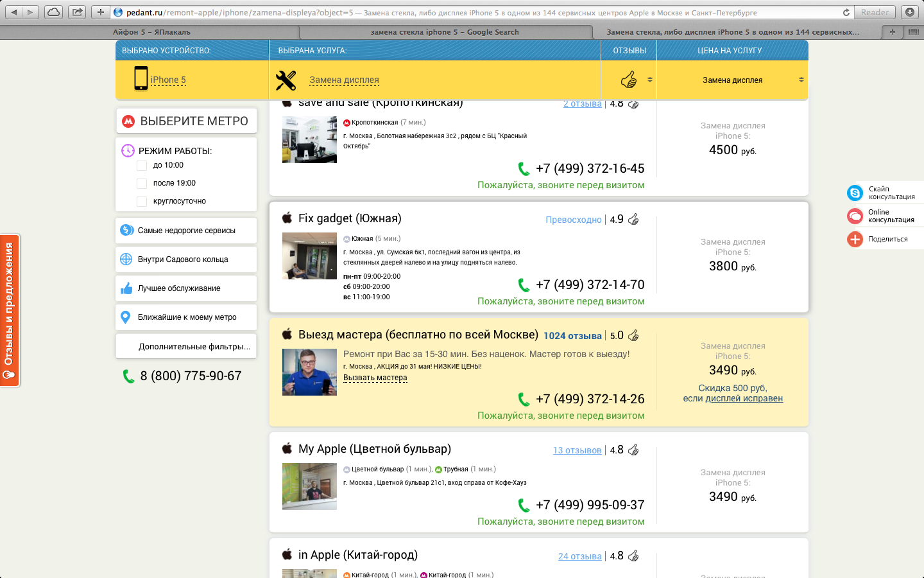This screenshot has width=924, height=578.
Task: Click the phone number +7 (499) 995-09-37
Action: coord(590,505)
